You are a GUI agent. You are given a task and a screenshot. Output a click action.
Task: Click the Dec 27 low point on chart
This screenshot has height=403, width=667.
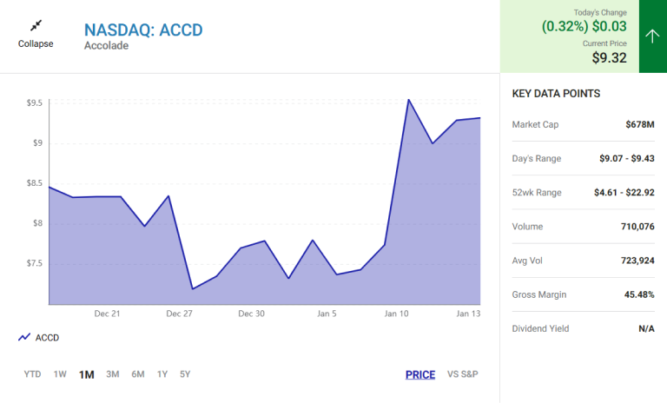(x=192, y=289)
